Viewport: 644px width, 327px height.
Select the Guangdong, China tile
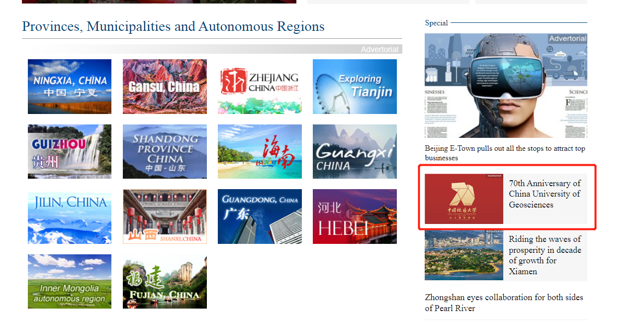pyautogui.click(x=260, y=217)
